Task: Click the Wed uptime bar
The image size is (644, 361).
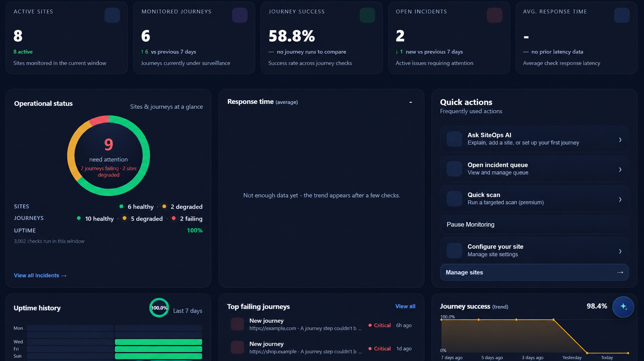Action: tap(158, 342)
